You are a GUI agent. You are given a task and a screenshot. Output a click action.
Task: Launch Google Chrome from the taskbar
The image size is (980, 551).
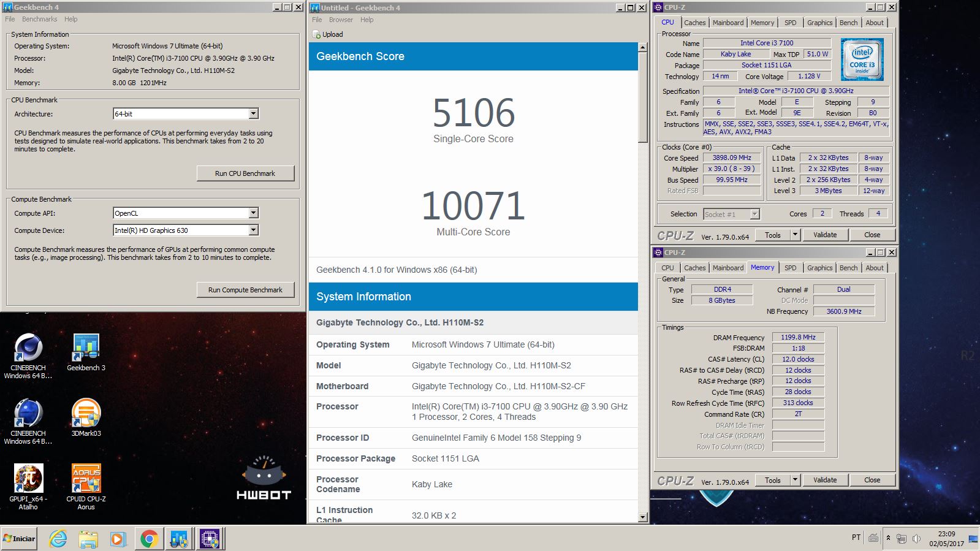(148, 539)
